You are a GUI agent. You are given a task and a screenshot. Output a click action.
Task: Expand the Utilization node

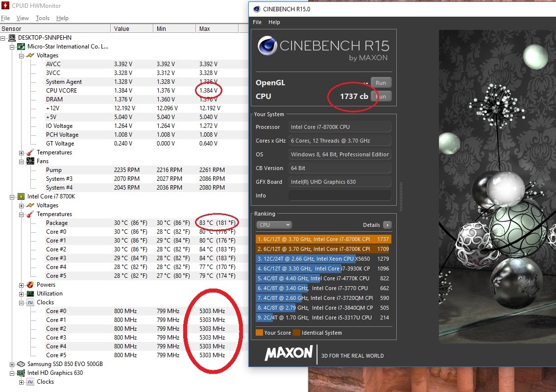click(x=21, y=294)
